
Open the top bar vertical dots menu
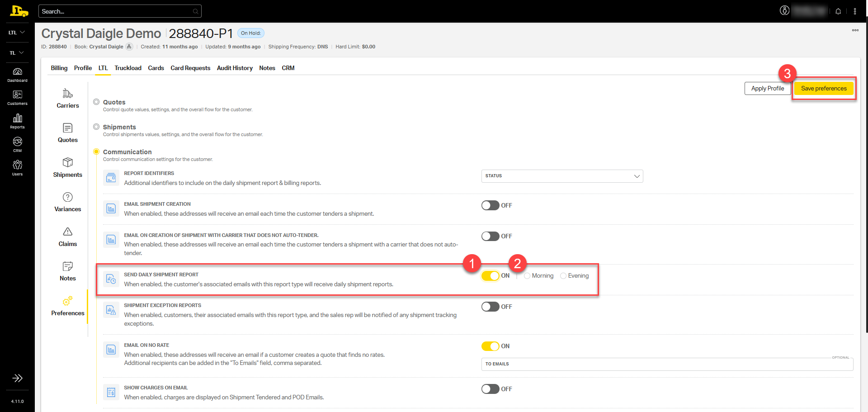tap(855, 11)
